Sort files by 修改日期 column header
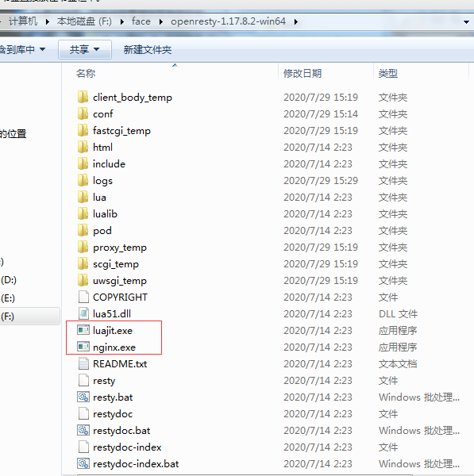 click(x=303, y=73)
